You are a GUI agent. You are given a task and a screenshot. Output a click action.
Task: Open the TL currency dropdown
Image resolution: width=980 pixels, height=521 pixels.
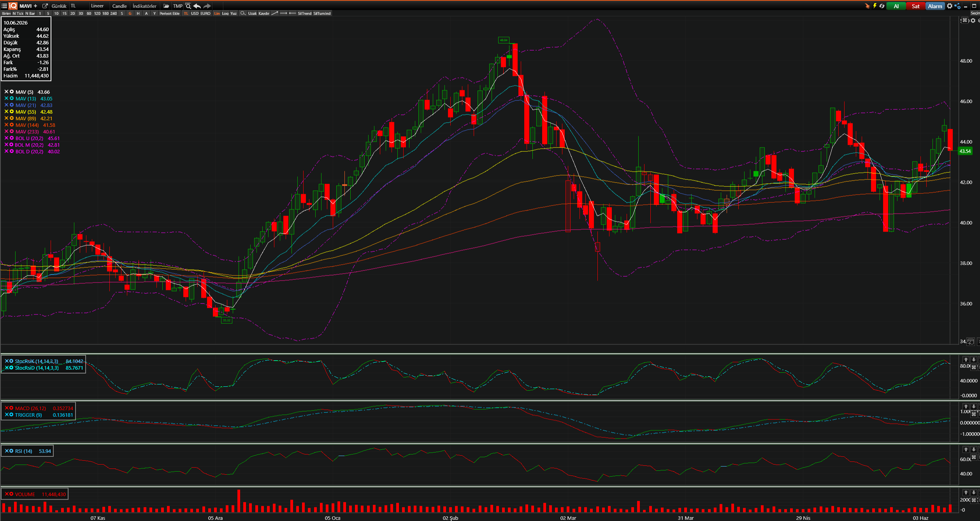coord(79,6)
